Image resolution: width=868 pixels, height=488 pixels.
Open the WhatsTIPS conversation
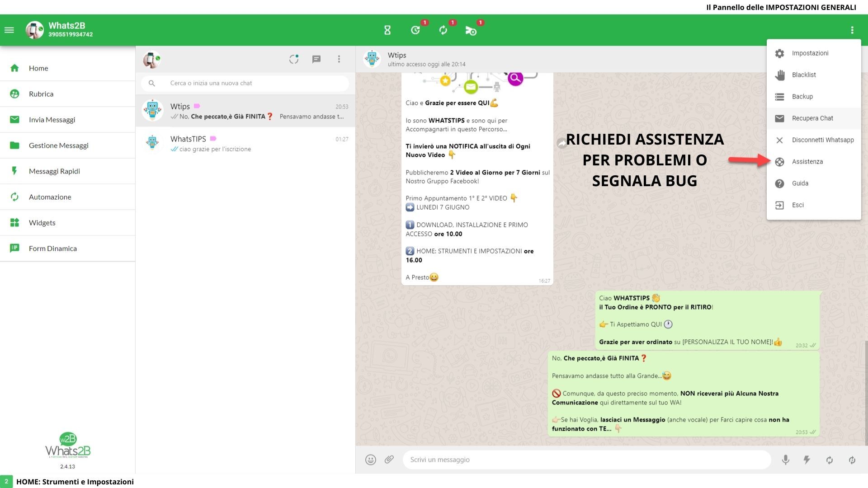[245, 144]
